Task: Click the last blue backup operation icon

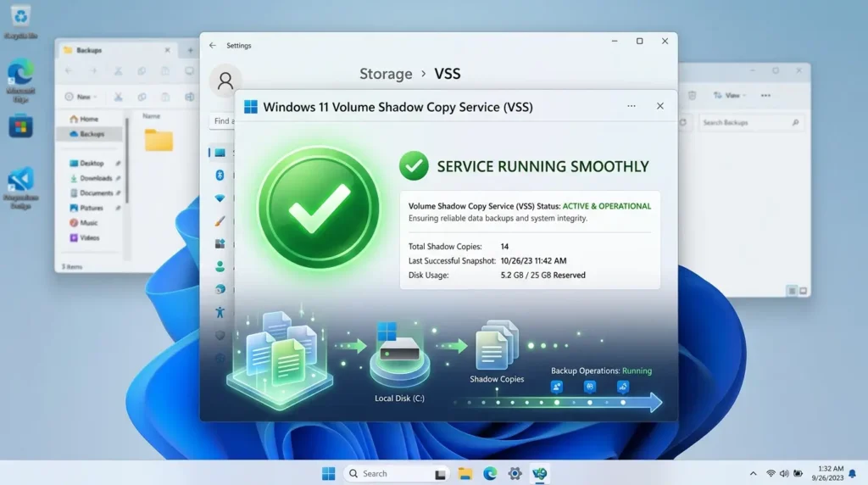Action: tap(623, 387)
